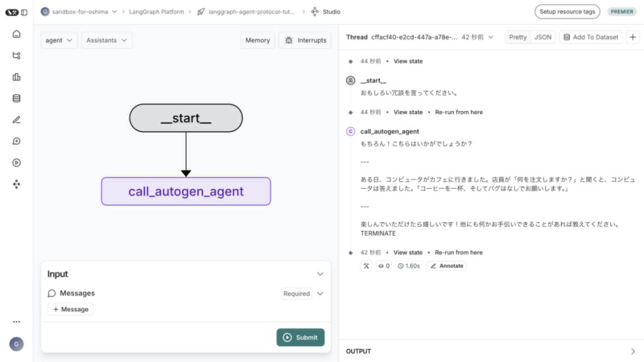This screenshot has width=644, height=362.
Task: Open the Interrupts settings
Action: tap(305, 40)
